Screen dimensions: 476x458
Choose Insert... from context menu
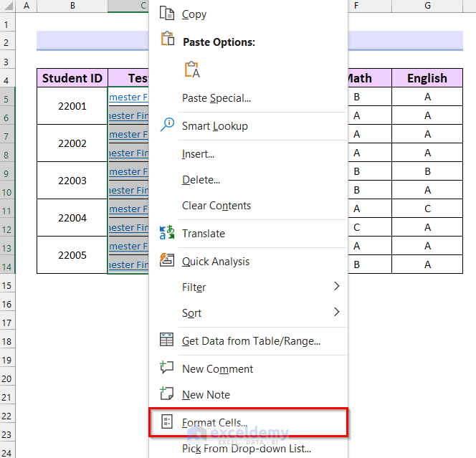pos(199,154)
